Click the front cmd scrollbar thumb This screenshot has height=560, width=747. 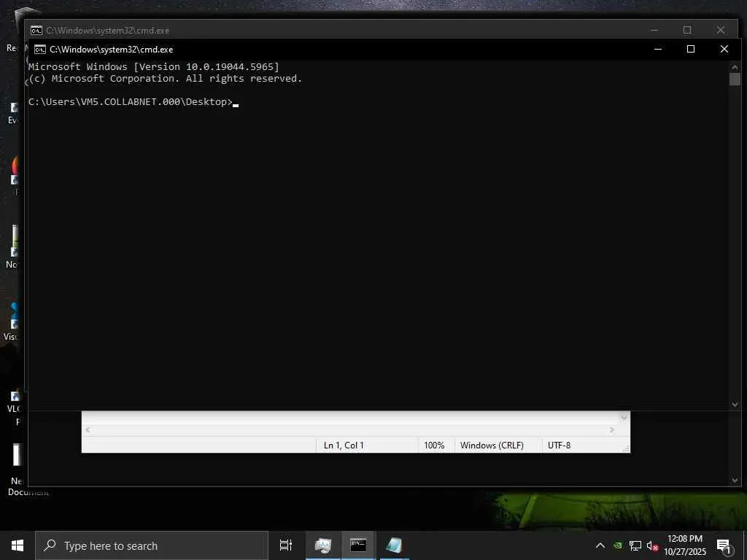point(735,79)
